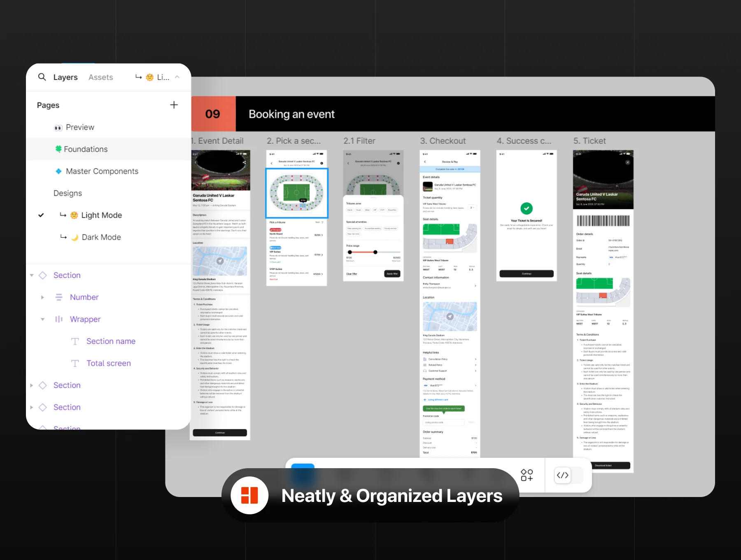This screenshot has width=741, height=560.
Task: Open the Preview page
Action: tap(80, 127)
